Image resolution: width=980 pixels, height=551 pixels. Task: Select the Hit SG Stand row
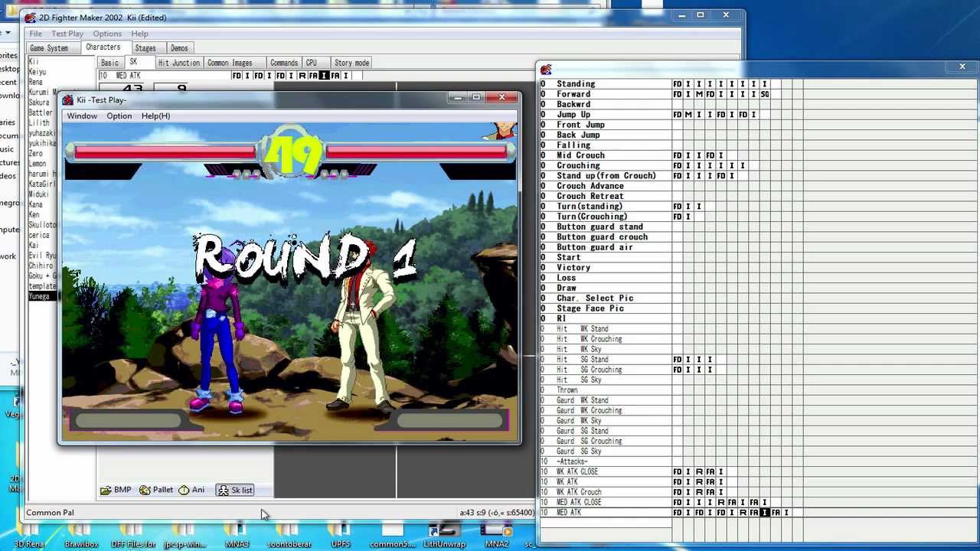click(x=605, y=360)
